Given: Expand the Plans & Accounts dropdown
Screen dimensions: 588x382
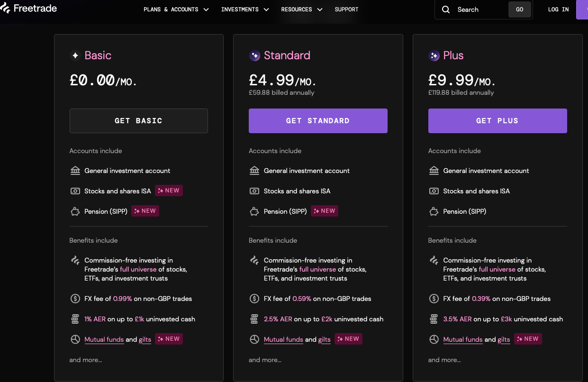Looking at the screenshot, I should [176, 9].
